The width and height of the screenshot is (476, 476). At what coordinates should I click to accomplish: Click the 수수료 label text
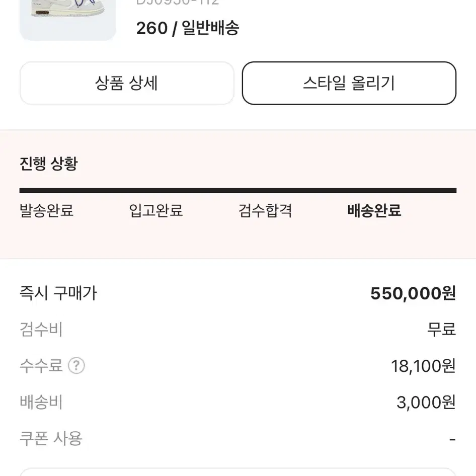pos(41,366)
